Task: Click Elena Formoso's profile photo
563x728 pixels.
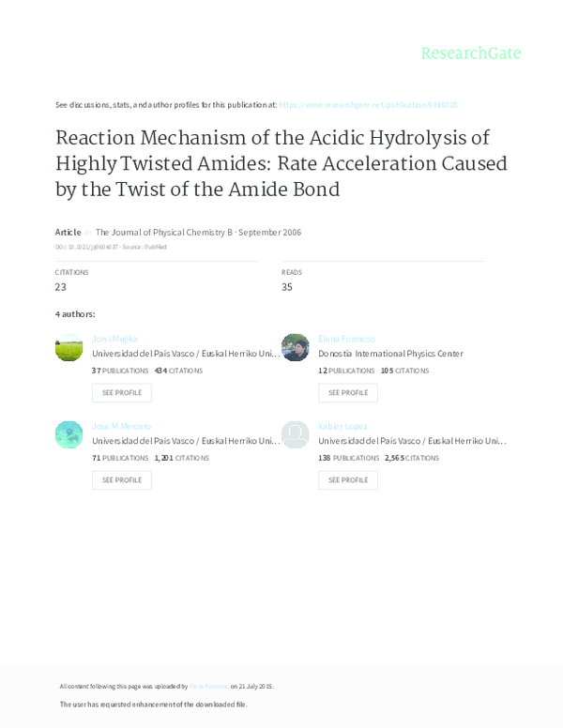Action: pos(296,348)
